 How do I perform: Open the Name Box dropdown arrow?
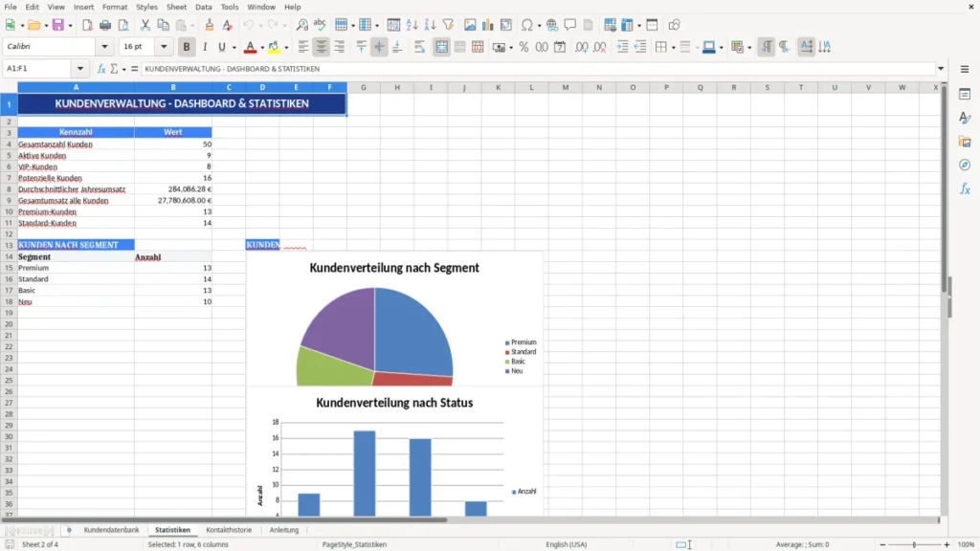[x=80, y=69]
